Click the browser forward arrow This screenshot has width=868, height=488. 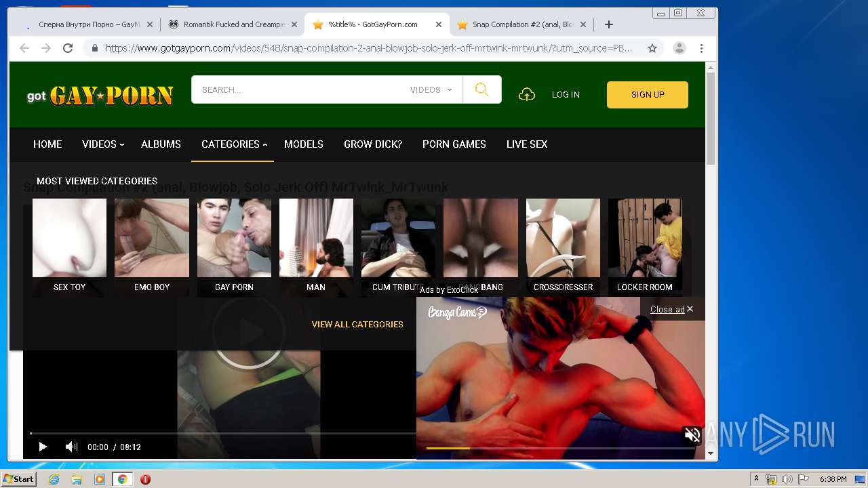(x=46, y=48)
